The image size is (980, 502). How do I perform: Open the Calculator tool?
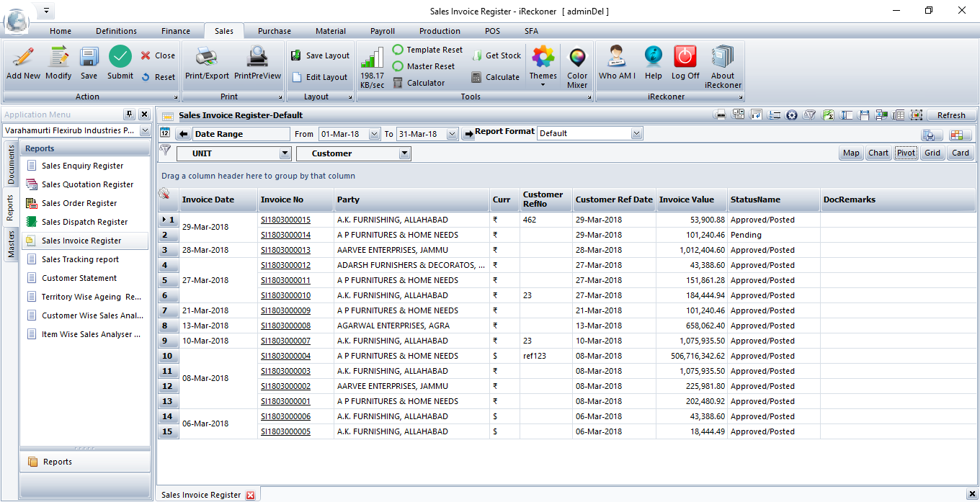pyautogui.click(x=419, y=83)
